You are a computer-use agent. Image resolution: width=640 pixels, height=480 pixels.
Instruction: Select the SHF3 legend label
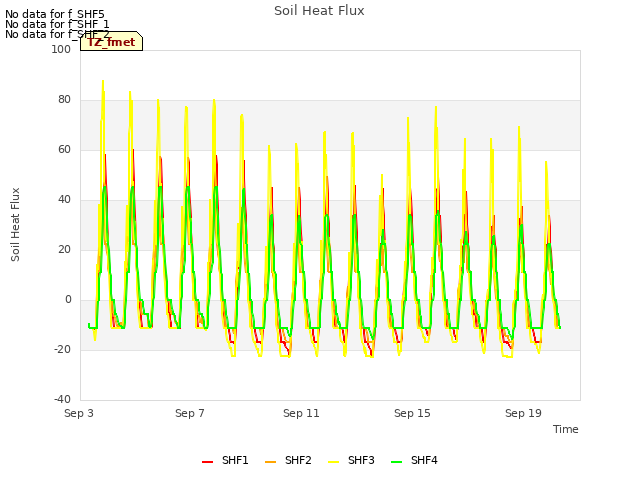point(361,460)
